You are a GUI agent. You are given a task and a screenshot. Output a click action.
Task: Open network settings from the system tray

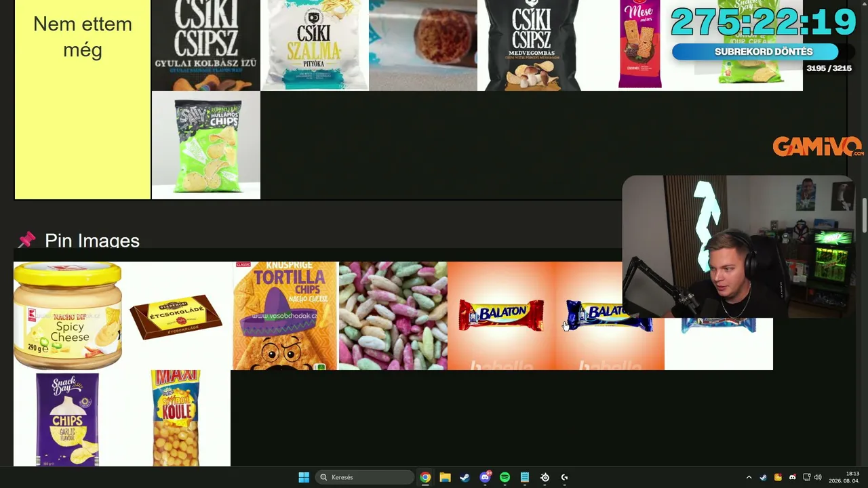pos(807,477)
